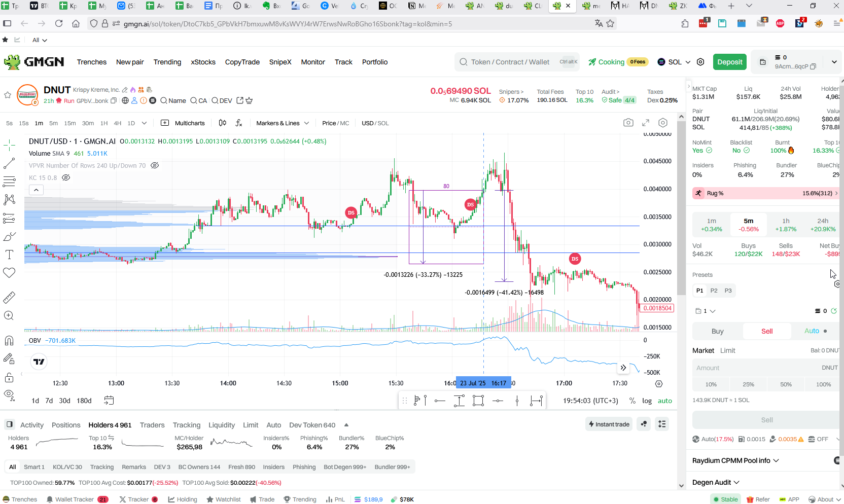Open the go-to-date calendar icon

coord(109,400)
